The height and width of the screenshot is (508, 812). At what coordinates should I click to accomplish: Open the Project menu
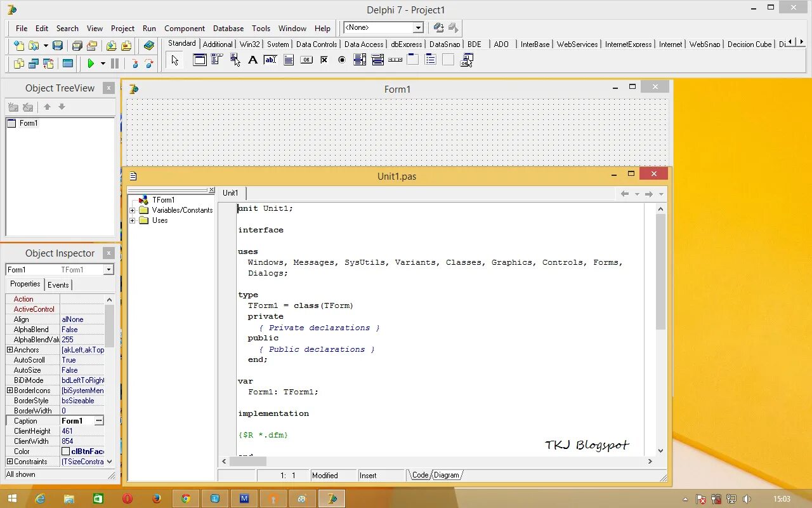point(122,29)
